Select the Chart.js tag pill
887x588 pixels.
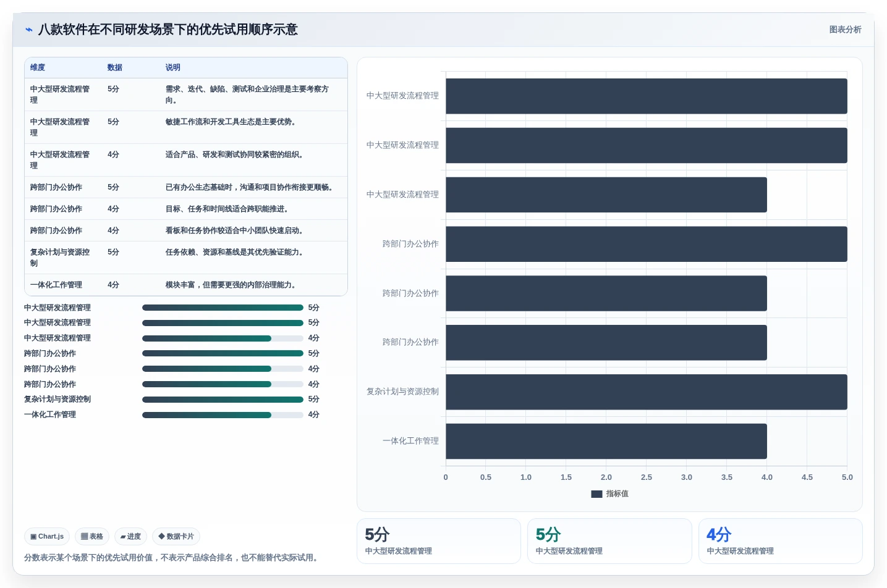47,536
